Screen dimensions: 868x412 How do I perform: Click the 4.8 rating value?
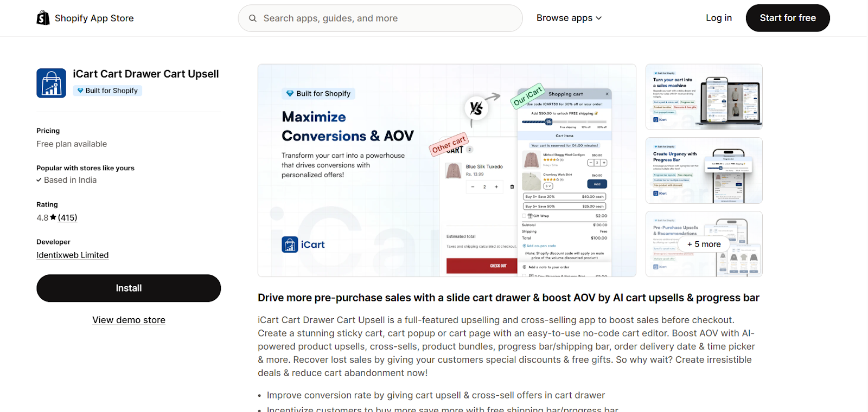tap(42, 218)
